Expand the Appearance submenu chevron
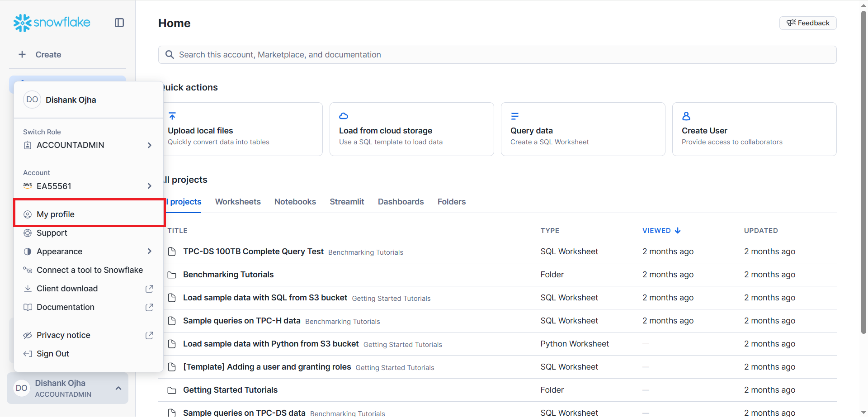868x418 pixels. pos(150,251)
